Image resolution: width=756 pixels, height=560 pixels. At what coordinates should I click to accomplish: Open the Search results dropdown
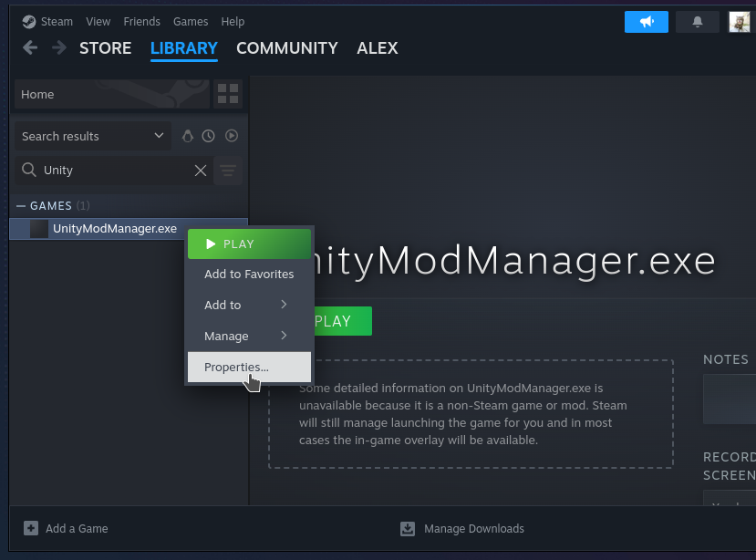[x=93, y=136]
